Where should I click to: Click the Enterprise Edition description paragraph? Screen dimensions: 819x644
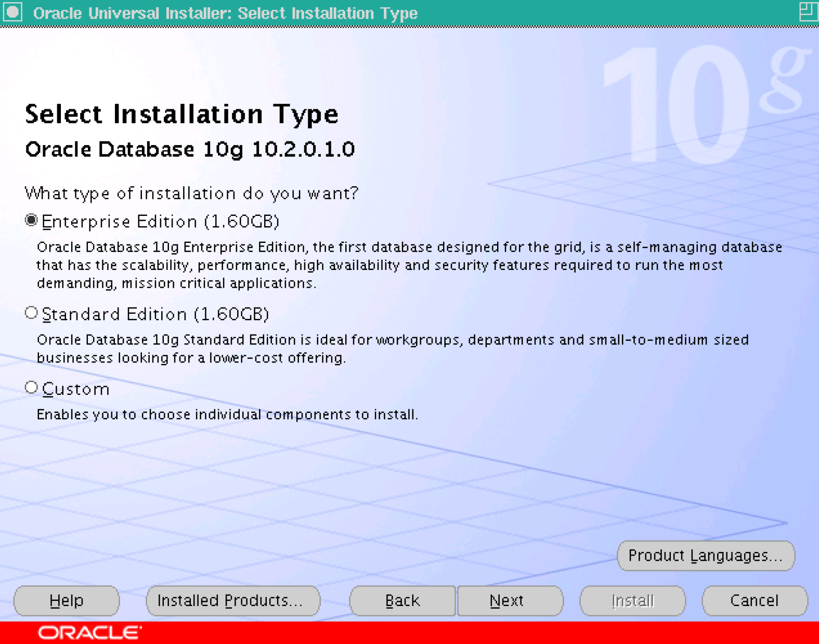[409, 265]
